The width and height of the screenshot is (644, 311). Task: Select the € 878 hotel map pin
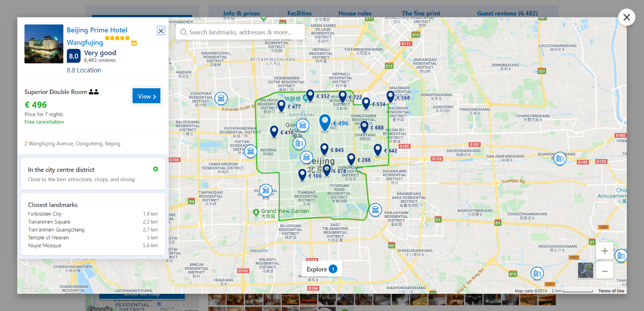point(327,171)
